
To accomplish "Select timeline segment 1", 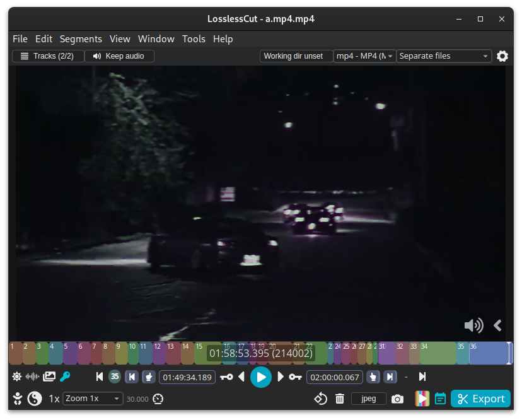I will 16,353.
